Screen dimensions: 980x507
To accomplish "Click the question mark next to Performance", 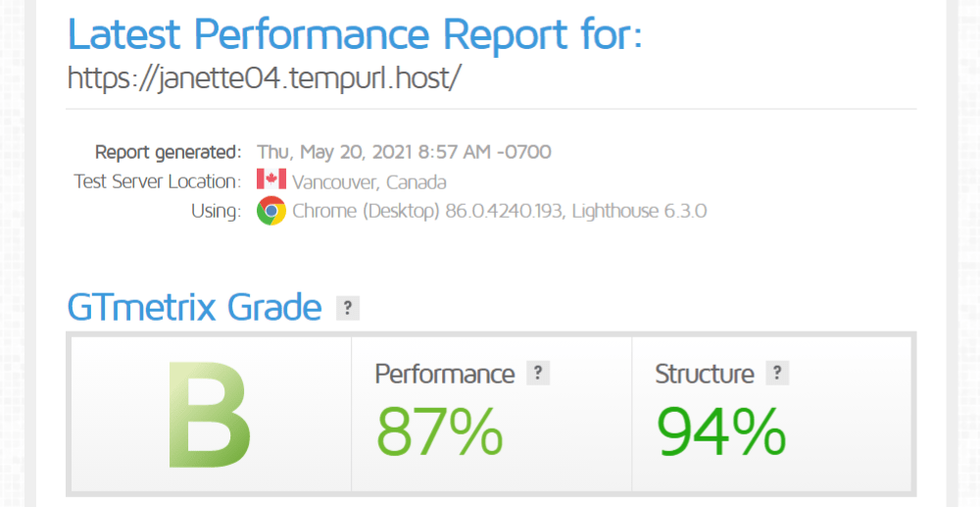I will (537, 373).
